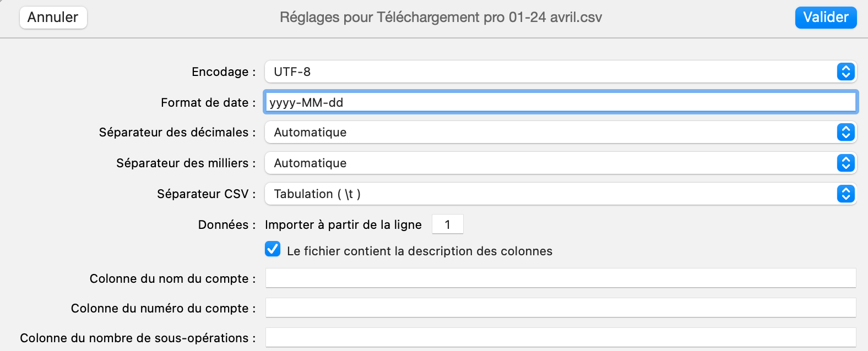Click the blue Valider button
Screen dimensions: 868x351
click(825, 17)
